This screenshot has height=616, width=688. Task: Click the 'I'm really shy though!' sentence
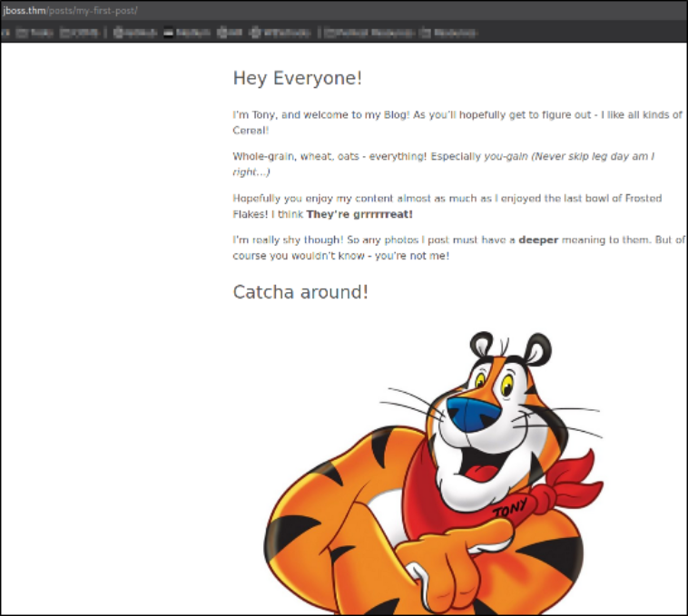pos(289,240)
